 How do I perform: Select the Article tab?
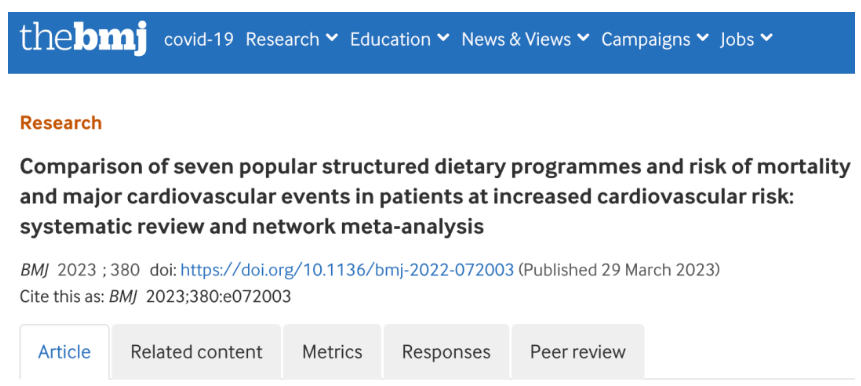tap(64, 351)
